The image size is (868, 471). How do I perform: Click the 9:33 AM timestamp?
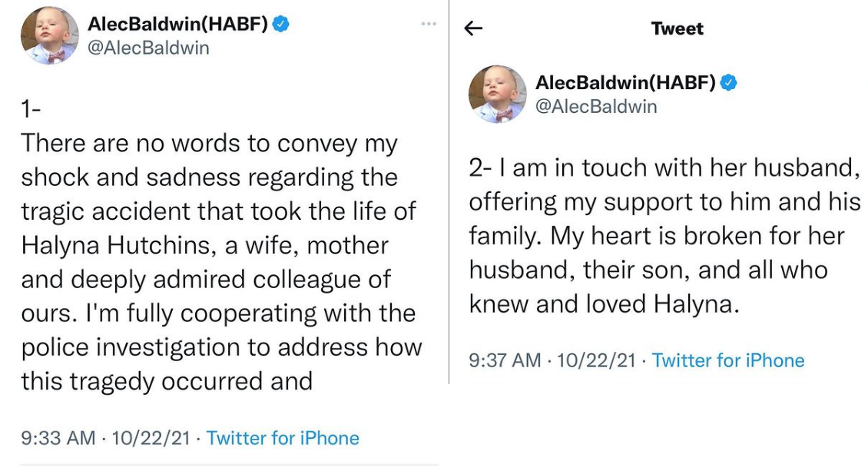58,438
